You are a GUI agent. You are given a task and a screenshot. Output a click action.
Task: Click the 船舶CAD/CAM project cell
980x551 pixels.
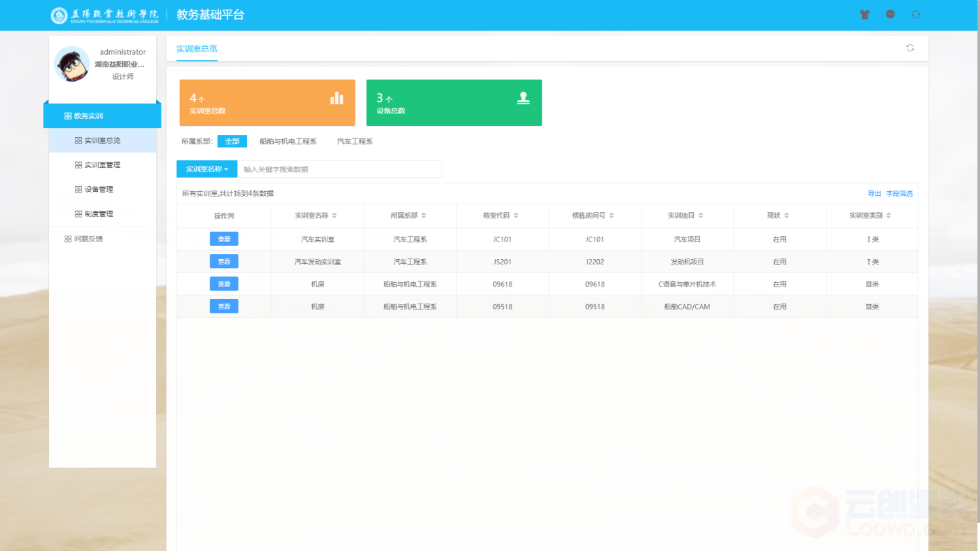pos(687,307)
